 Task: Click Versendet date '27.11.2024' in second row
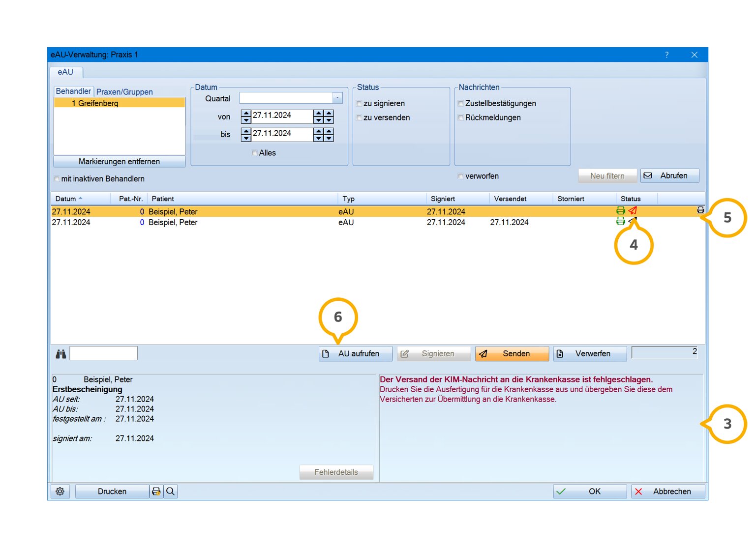509,223
